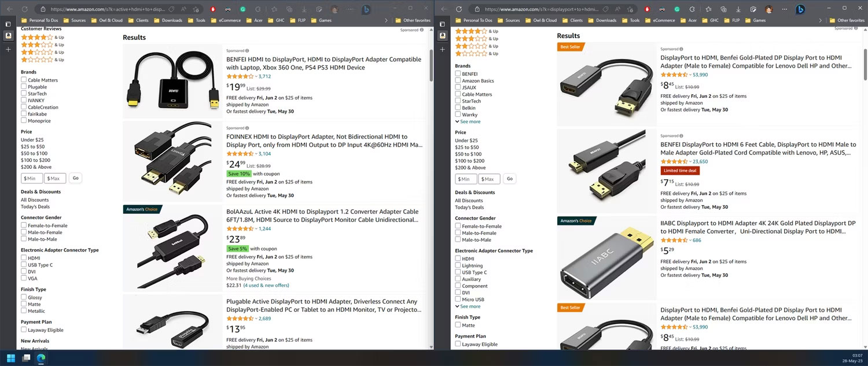Click Go to apply the price range
This screenshot has height=366, width=868.
tap(509, 179)
